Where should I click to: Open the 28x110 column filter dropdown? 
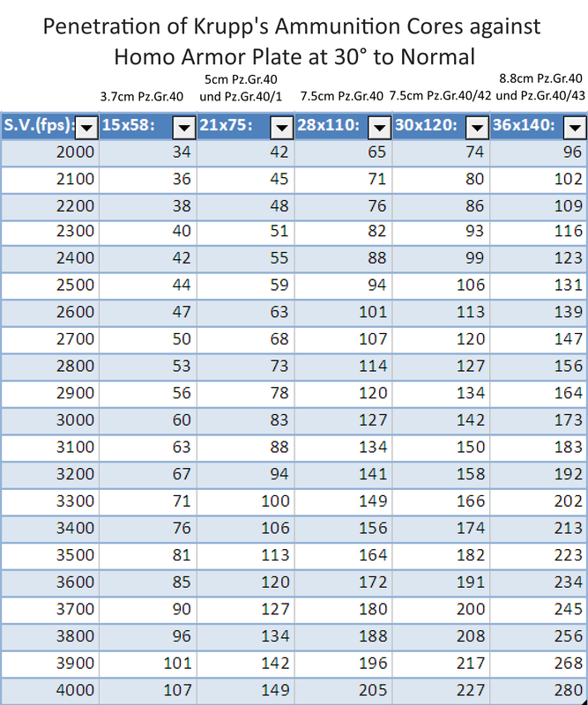380,128
